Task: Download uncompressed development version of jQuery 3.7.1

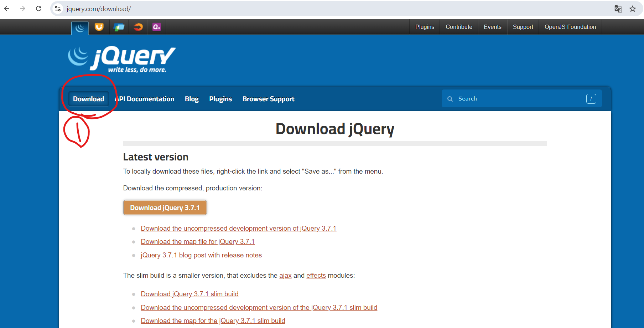Action: [239, 228]
